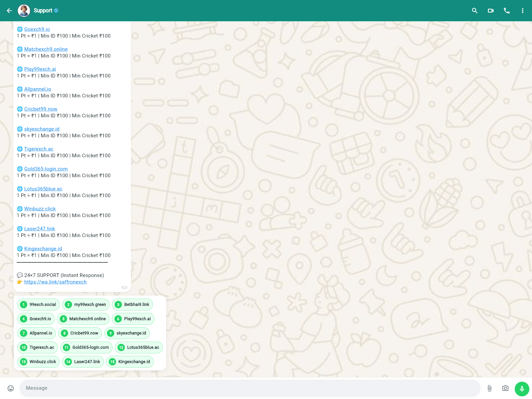
Task: Open the Matchexch9.online link
Action: coord(46,49)
